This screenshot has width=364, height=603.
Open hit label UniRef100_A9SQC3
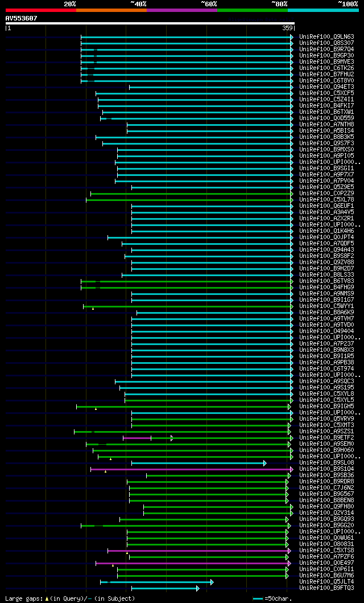point(327,381)
